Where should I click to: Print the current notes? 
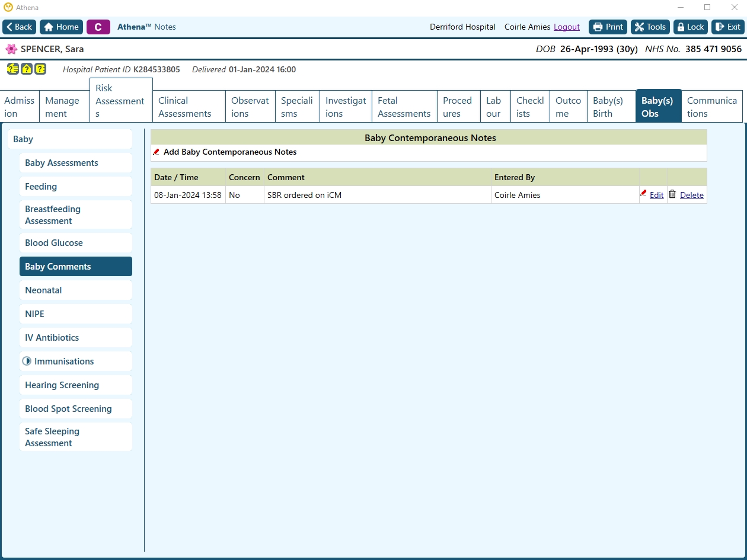click(x=608, y=27)
